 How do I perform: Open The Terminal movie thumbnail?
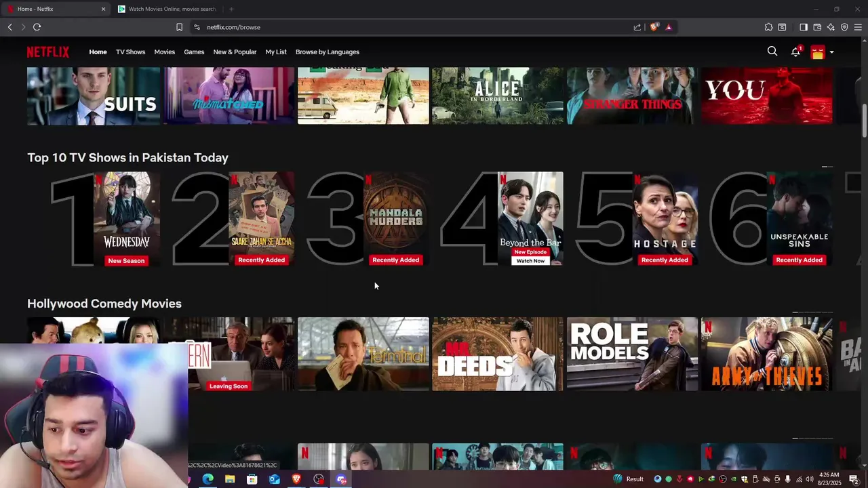pyautogui.click(x=363, y=354)
